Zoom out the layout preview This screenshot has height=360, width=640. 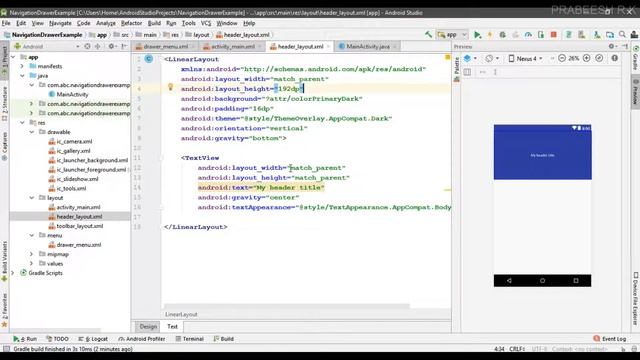(x=562, y=58)
